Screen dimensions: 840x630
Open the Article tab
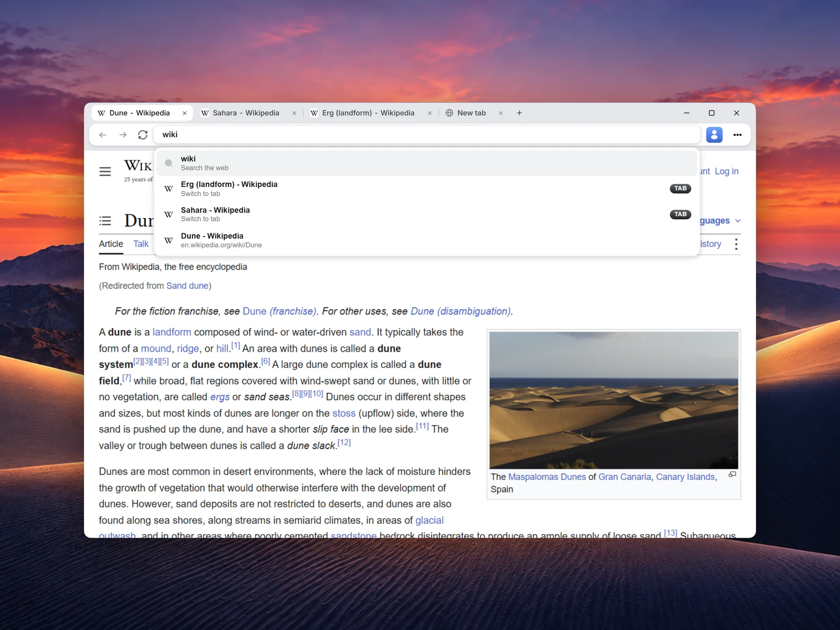[111, 244]
